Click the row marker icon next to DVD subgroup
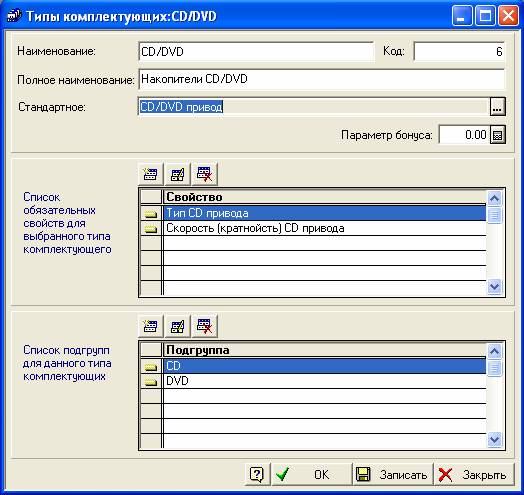Viewport: 524px width, 495px height. [x=151, y=381]
